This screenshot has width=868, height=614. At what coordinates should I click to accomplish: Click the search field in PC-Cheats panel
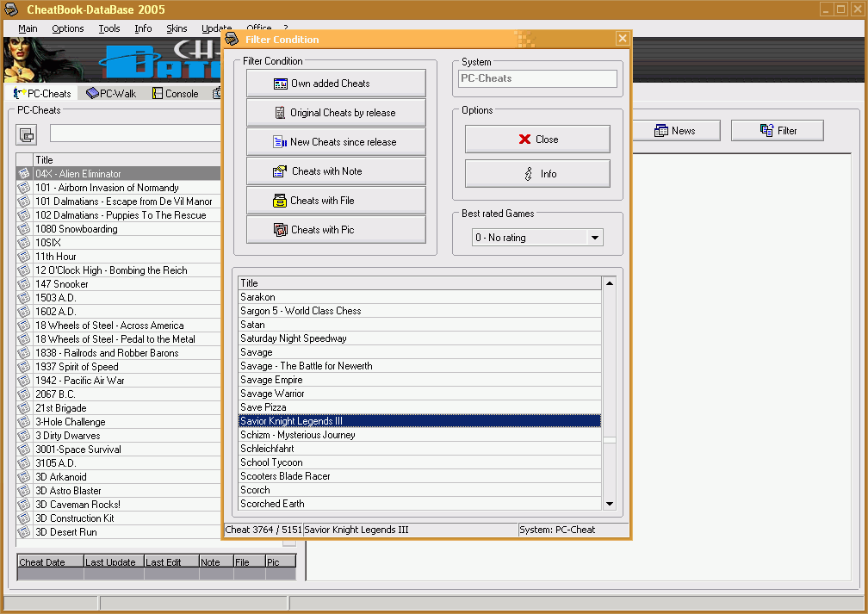135,133
